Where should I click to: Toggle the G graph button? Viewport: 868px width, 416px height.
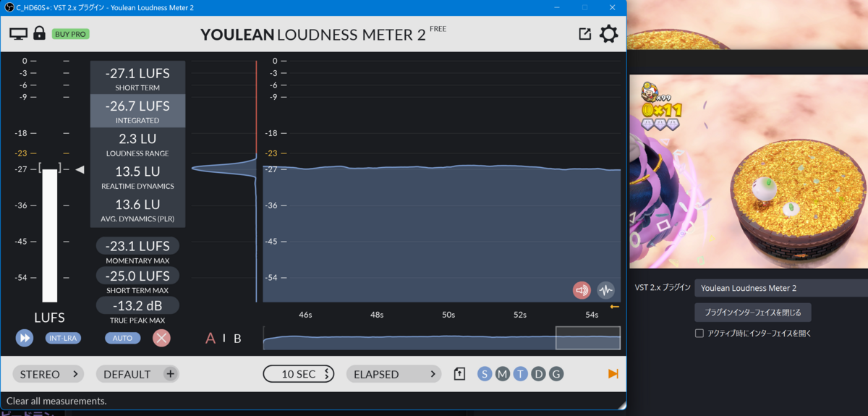point(556,374)
